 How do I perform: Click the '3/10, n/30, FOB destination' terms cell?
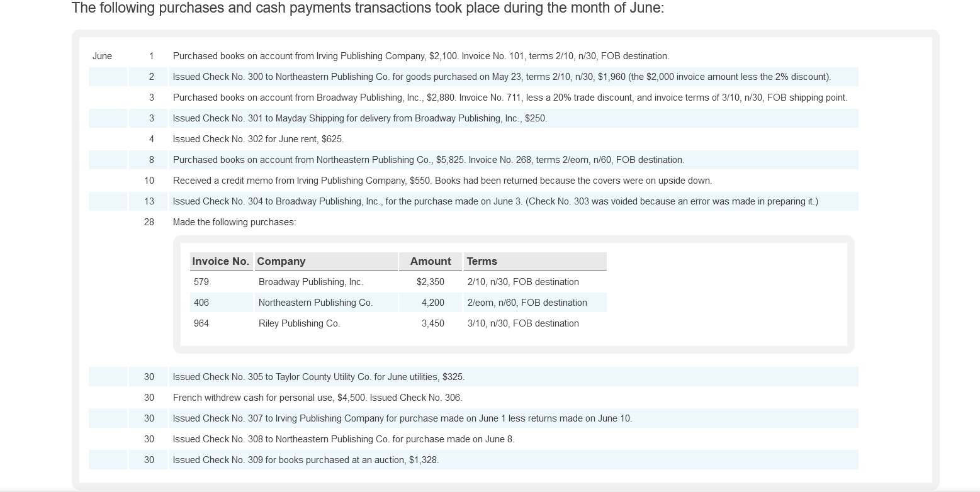pos(523,323)
